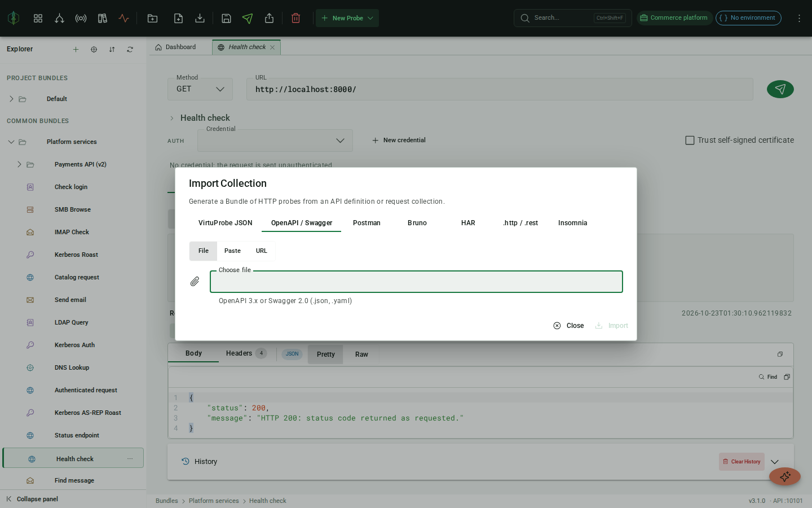The height and width of the screenshot is (508, 812).
Task: Collapse the Platform services bundle
Action: (x=11, y=142)
